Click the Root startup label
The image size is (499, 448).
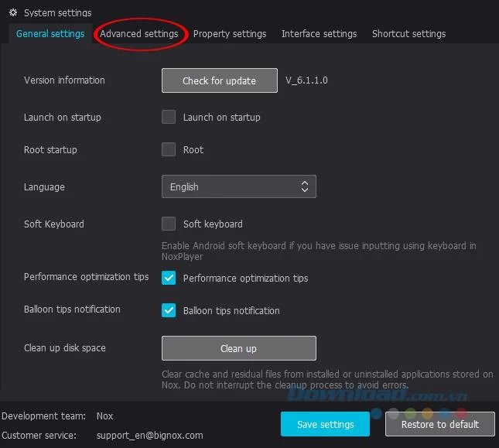pos(50,149)
